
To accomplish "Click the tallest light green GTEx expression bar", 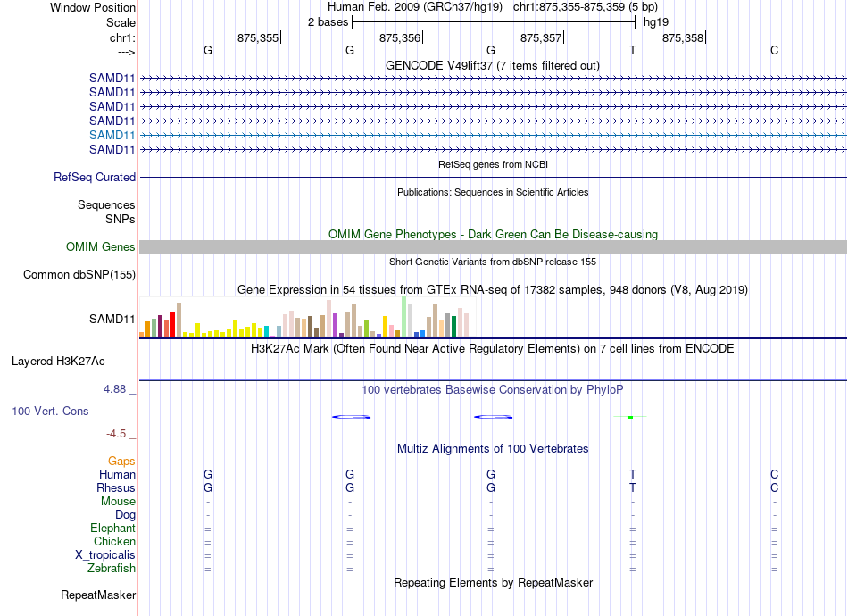I will tap(404, 316).
